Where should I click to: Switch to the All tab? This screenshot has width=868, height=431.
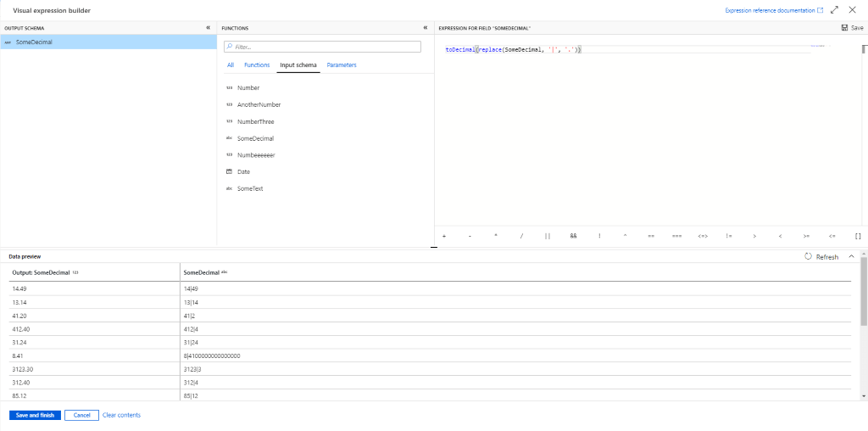click(x=231, y=65)
